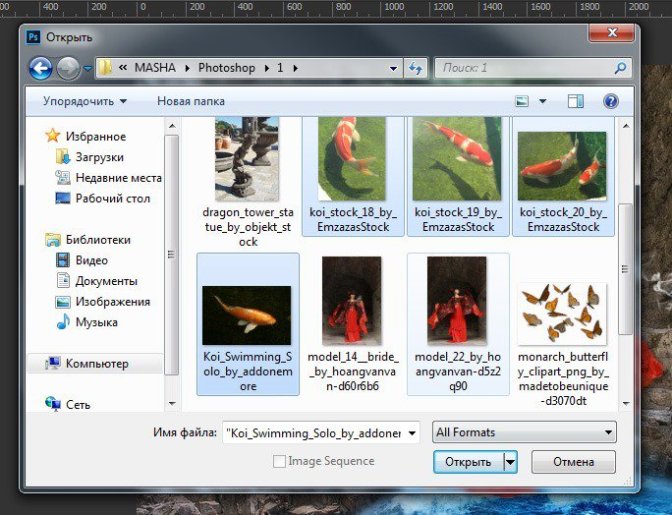Click the Открыть button
672x515 pixels.
pos(468,462)
